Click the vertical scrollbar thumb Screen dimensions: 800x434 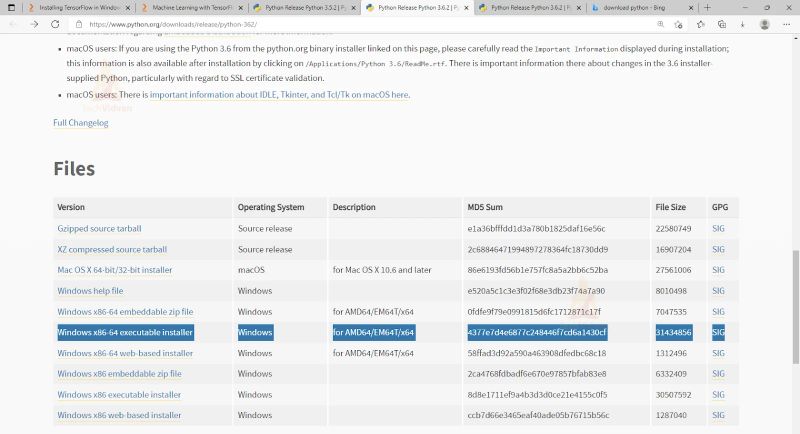point(795,307)
